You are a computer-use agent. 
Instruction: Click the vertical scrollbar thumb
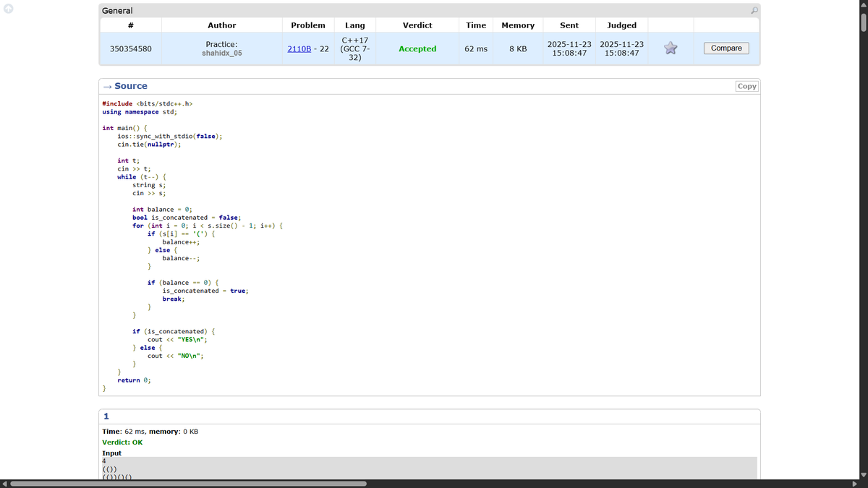tap(863, 22)
